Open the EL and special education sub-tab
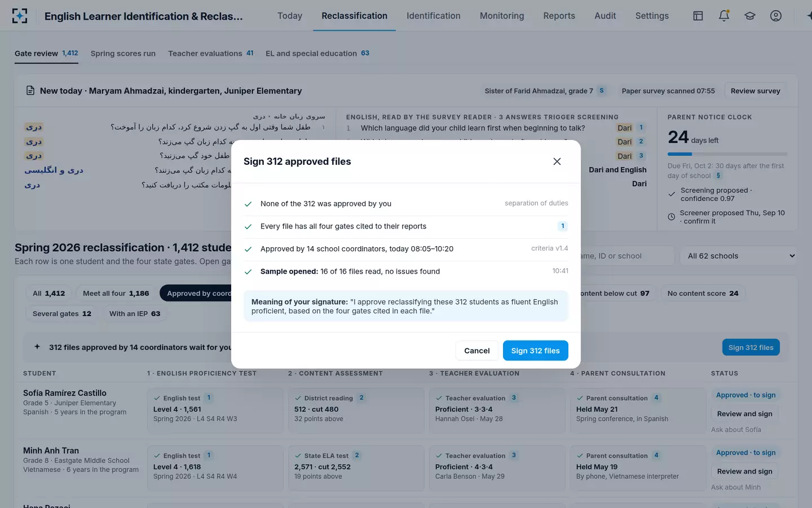812x508 pixels. coord(317,54)
